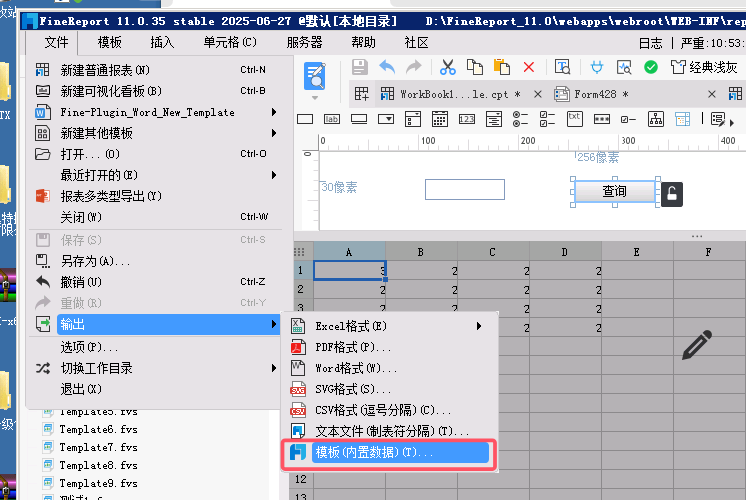Click the red X delete icon
Screen dimensions: 746x500
point(529,67)
